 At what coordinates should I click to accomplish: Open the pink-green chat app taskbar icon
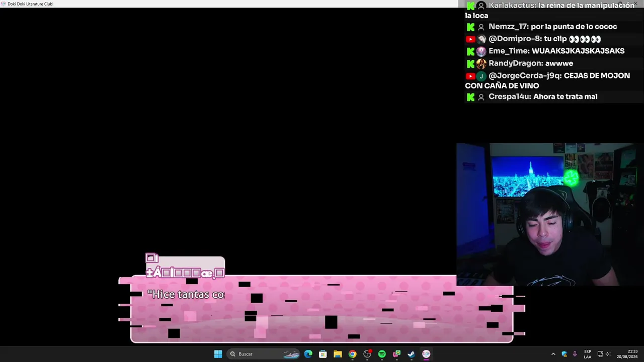(396, 354)
